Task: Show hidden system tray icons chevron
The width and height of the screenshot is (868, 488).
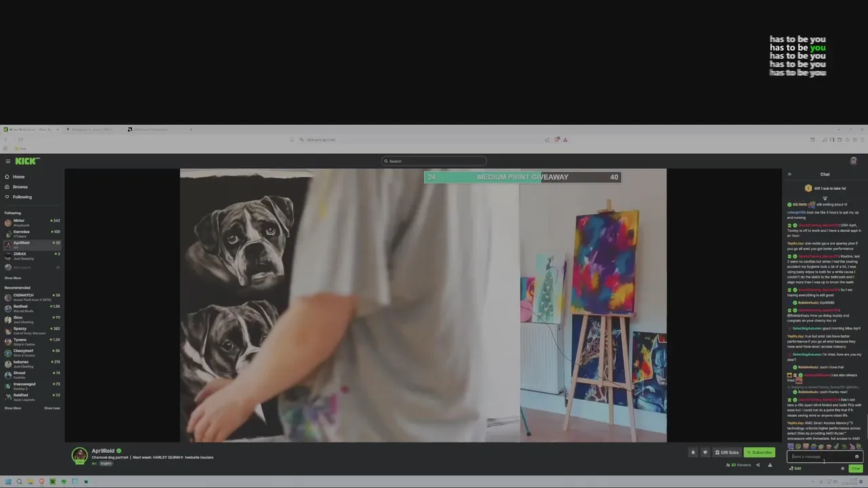Action: (x=812, y=482)
